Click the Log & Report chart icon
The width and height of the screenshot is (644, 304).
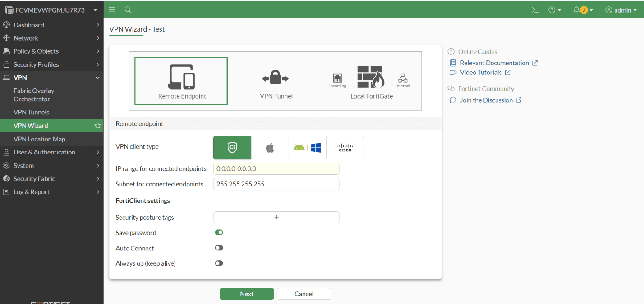pos(6,192)
